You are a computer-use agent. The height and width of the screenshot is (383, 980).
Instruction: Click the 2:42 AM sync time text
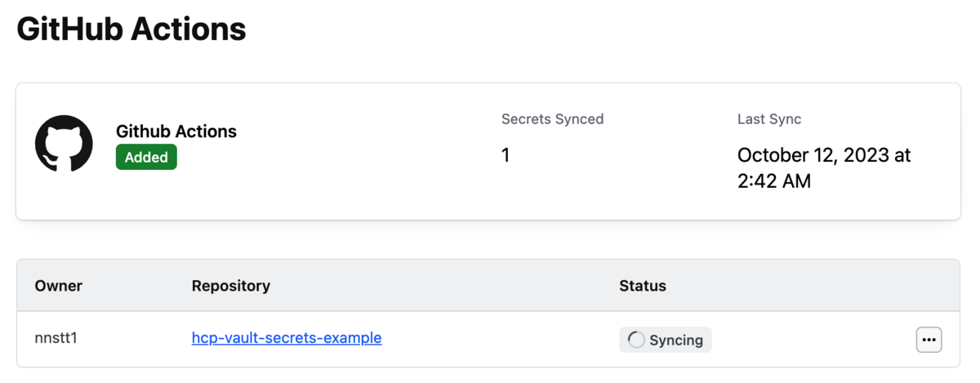tap(774, 181)
